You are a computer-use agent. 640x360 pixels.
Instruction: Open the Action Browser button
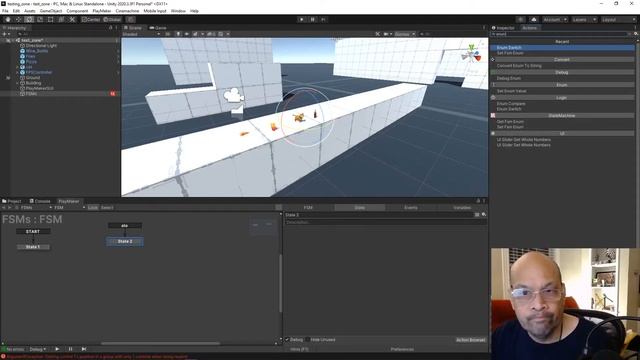[x=471, y=340]
